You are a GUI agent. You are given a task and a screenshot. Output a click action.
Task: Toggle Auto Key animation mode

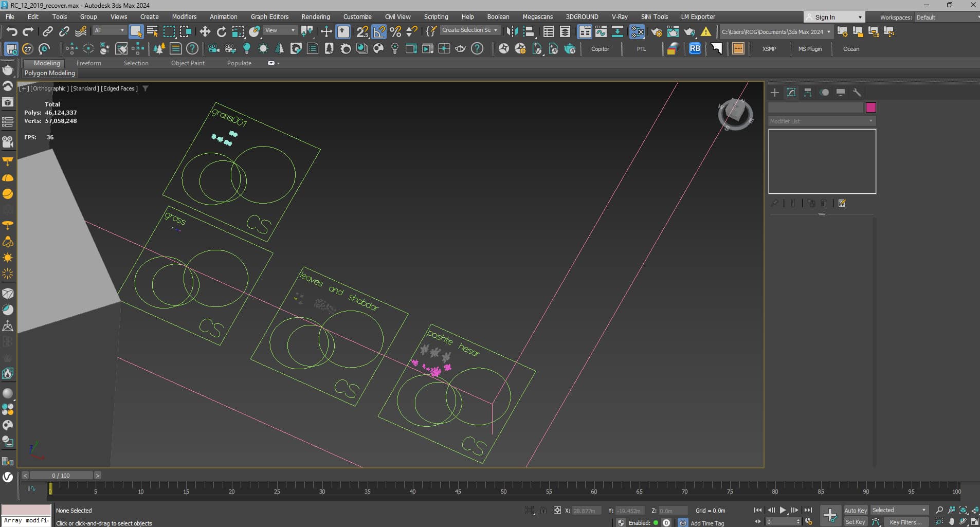tap(855, 510)
